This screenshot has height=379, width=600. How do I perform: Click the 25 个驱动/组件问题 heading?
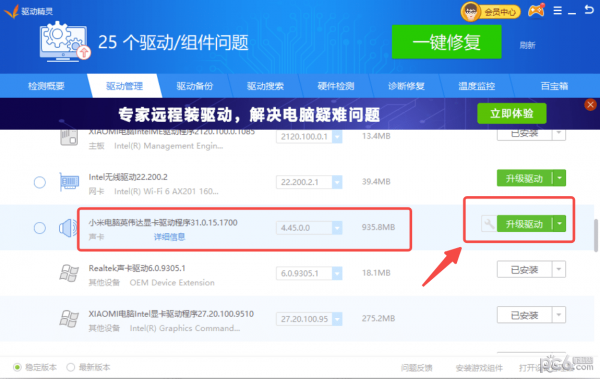tap(173, 42)
